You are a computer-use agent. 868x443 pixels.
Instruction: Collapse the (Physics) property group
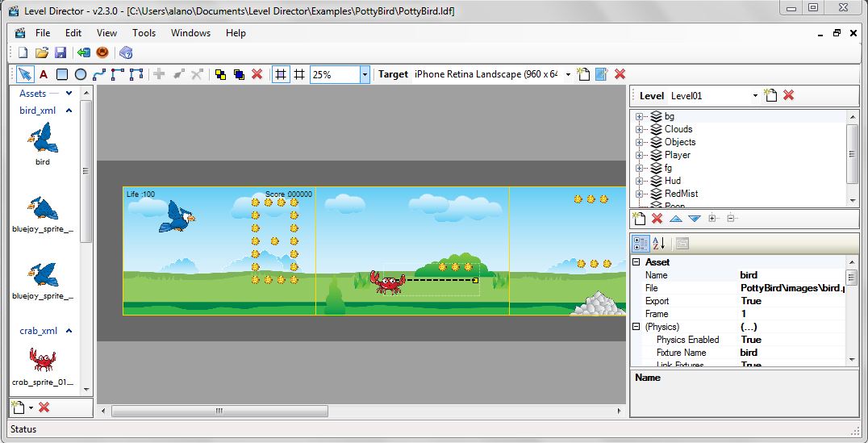[636, 327]
